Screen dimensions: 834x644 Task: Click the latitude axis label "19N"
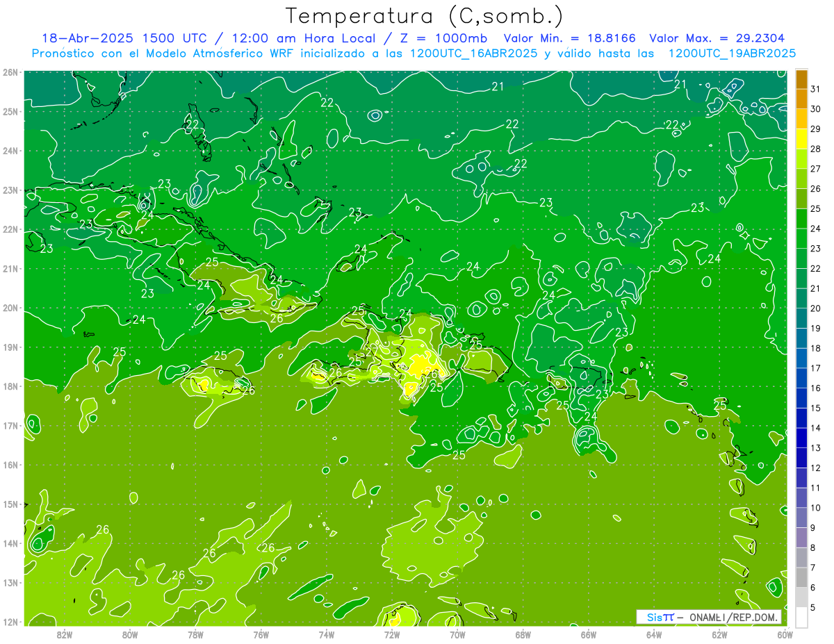(x=10, y=347)
